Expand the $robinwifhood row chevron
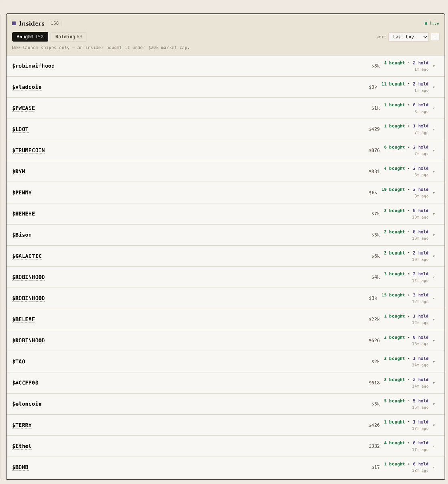Screen dimensions: 448x484 434,66
